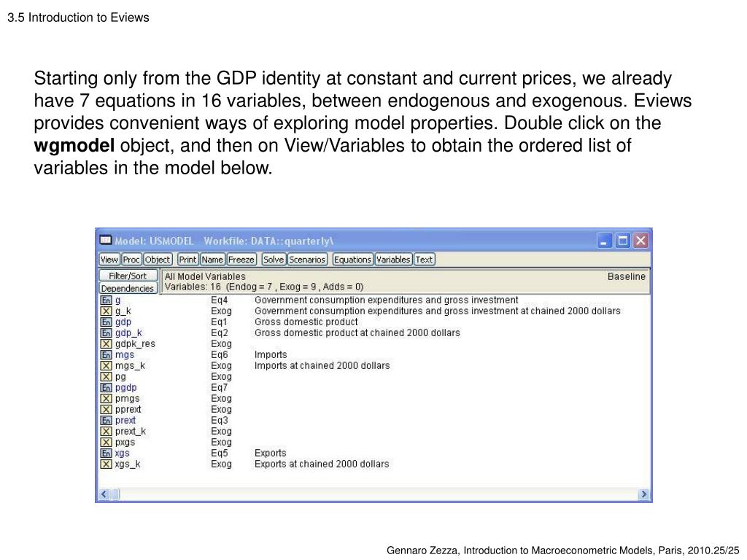The height and width of the screenshot is (560, 747).
Task: Click the En icon beside gdp
Action: (106, 322)
